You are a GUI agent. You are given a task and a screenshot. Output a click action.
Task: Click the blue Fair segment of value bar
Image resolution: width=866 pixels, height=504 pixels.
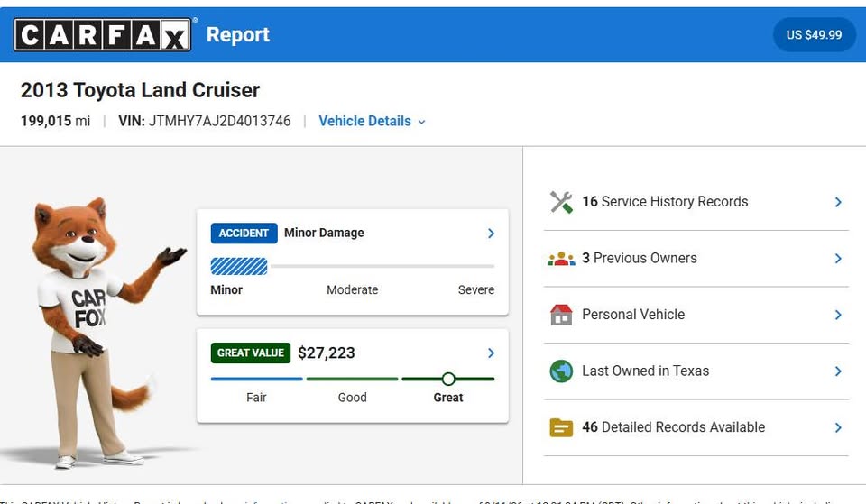[x=257, y=379]
